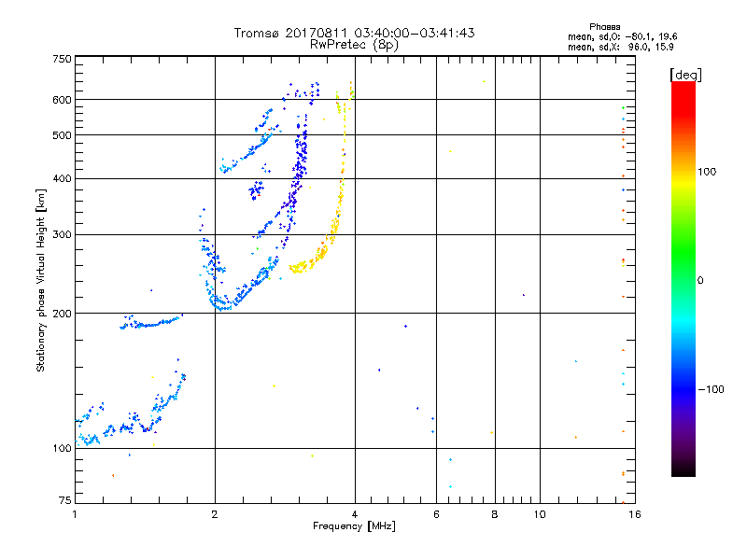Click the y-axis tick label '75'
This screenshot has width=747, height=560.
pyautogui.click(x=65, y=500)
